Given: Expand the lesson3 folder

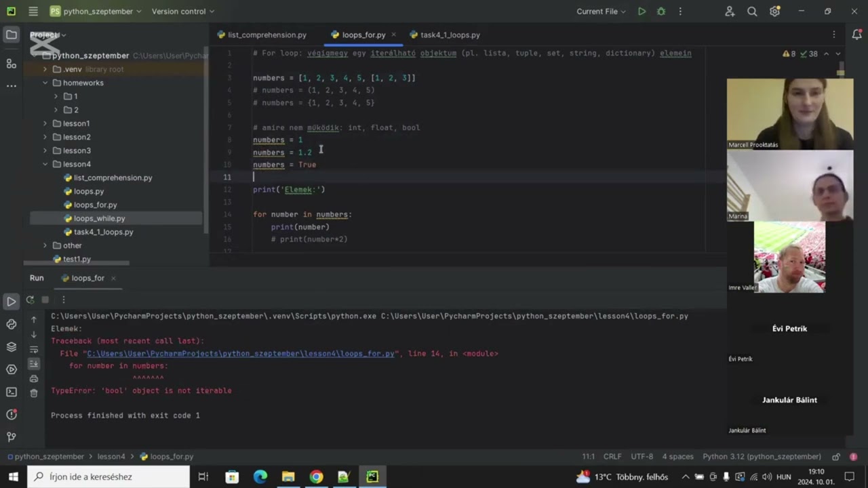Looking at the screenshot, I should (45, 150).
